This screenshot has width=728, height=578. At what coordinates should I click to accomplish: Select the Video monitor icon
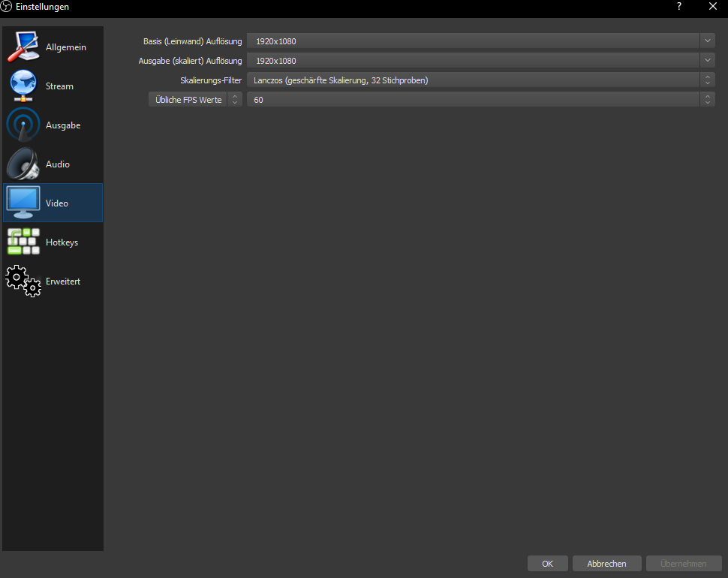pos(23,203)
